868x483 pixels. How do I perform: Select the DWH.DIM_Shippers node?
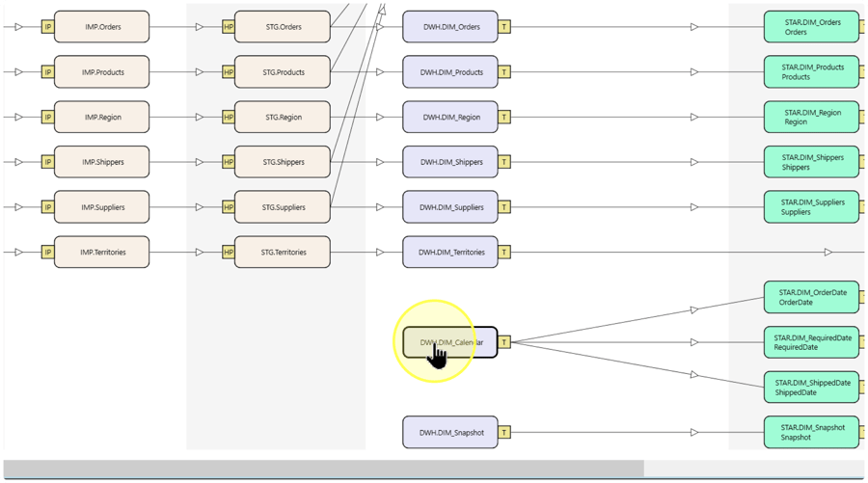pyautogui.click(x=450, y=162)
